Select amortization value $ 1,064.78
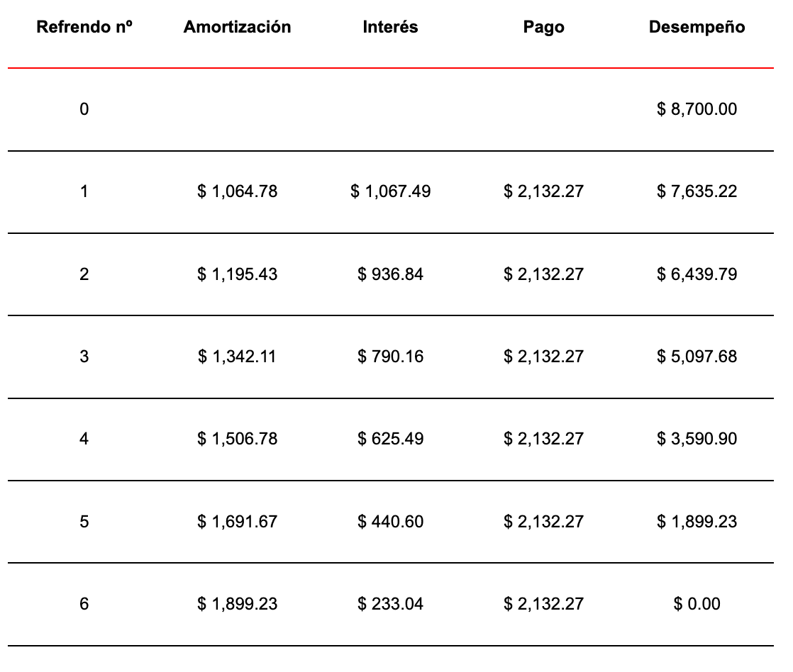Screen dimensions: 793x672 pyautogui.click(x=237, y=191)
